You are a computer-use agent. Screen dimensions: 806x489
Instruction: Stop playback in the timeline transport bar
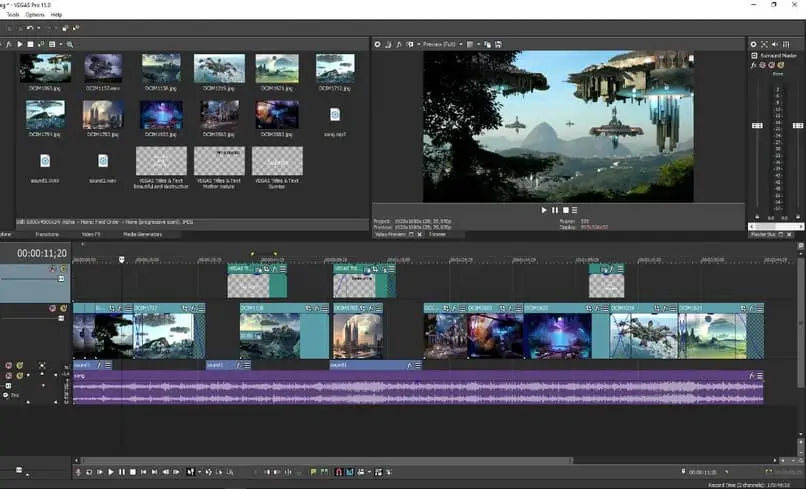[x=133, y=472]
